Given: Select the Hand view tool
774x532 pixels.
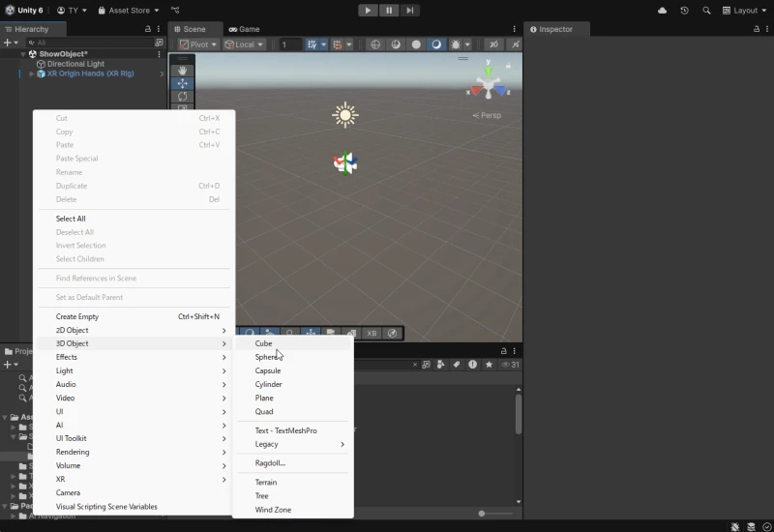Looking at the screenshot, I should click(x=182, y=70).
